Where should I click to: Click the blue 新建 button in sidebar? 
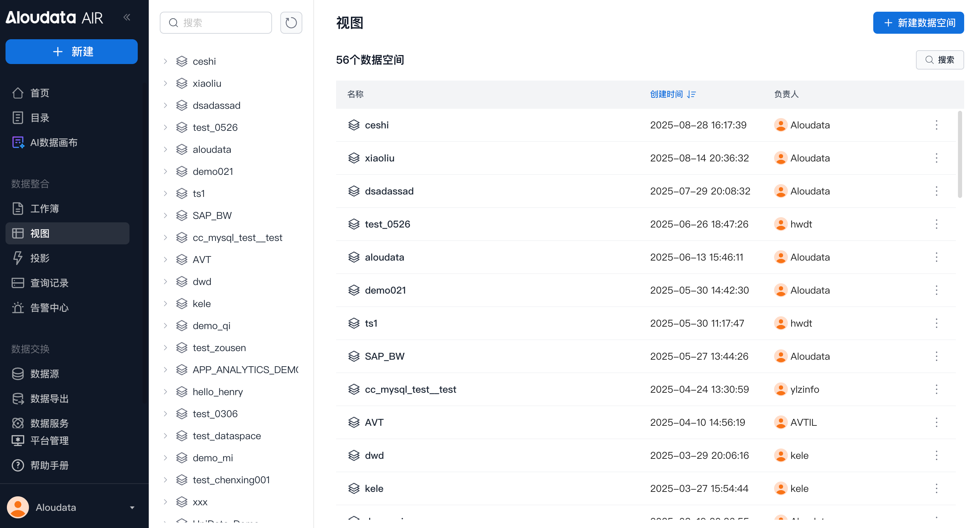[x=72, y=52]
